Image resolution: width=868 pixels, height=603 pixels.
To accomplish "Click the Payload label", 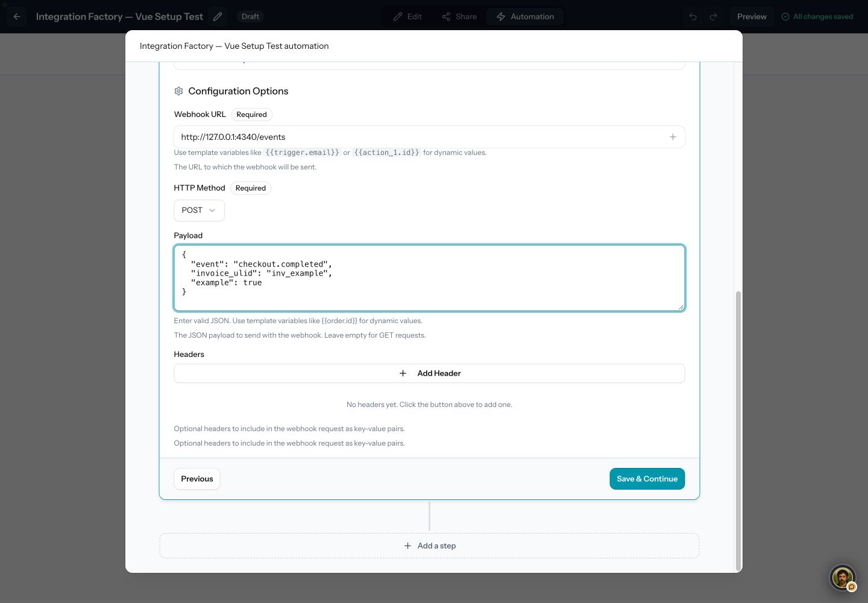I will 188,236.
